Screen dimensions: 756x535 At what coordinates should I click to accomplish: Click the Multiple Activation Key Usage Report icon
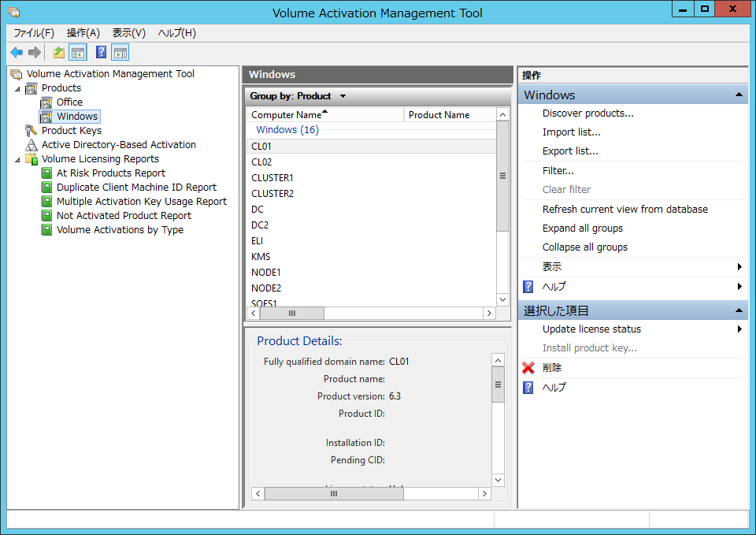tap(46, 201)
